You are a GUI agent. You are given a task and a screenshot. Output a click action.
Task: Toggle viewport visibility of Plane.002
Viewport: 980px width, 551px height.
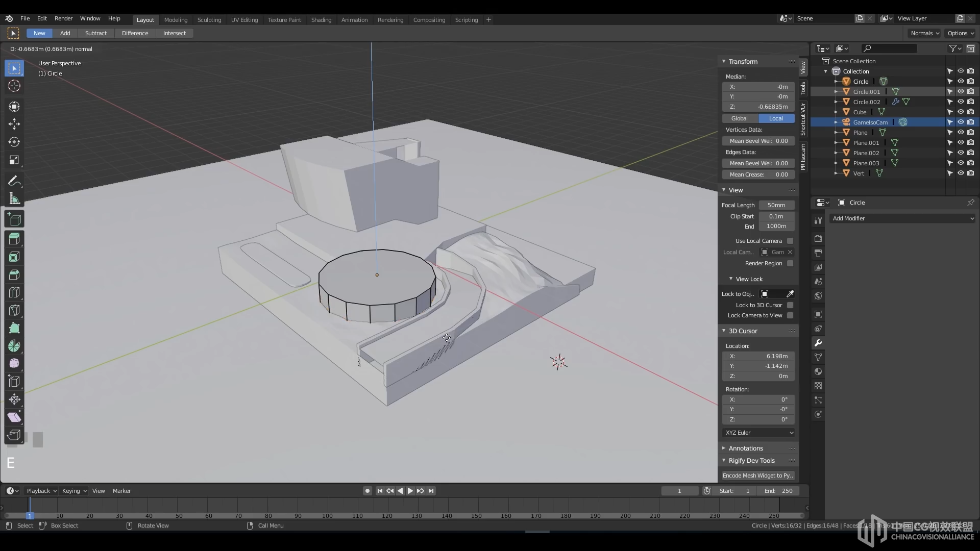[961, 153]
